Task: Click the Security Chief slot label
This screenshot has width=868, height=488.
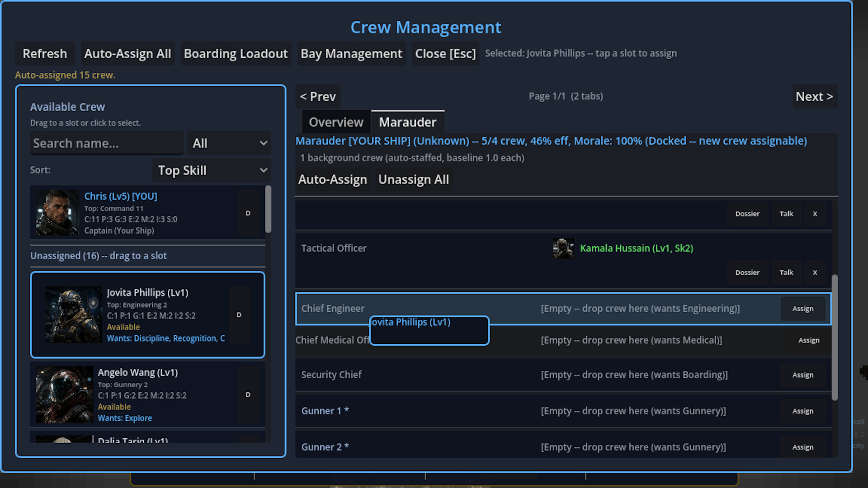Action: [331, 375]
